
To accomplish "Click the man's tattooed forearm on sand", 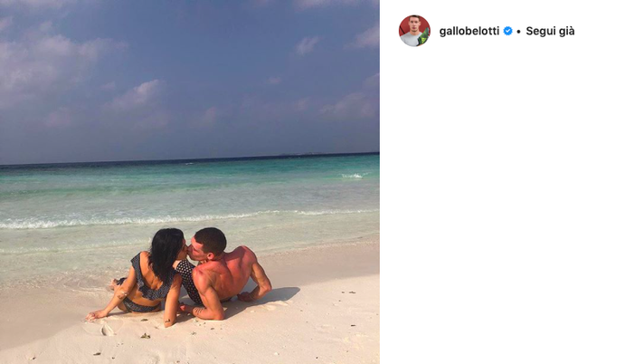I will coord(207,312).
